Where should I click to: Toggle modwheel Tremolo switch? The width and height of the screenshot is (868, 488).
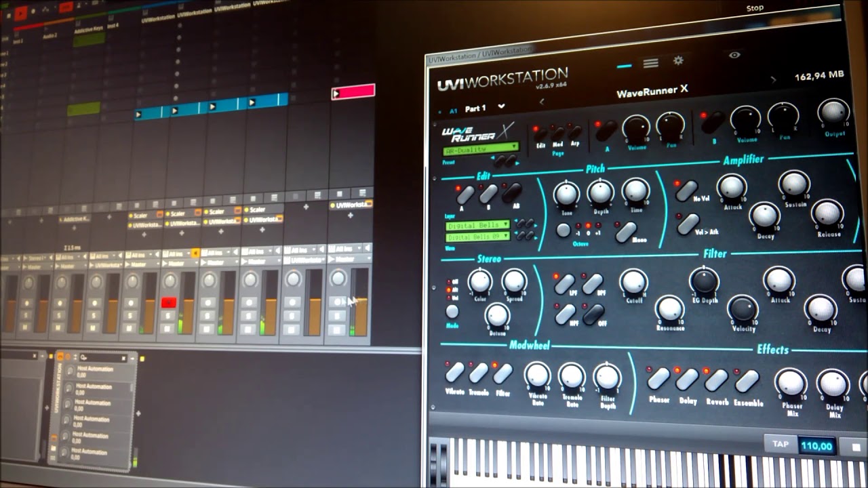(479, 372)
